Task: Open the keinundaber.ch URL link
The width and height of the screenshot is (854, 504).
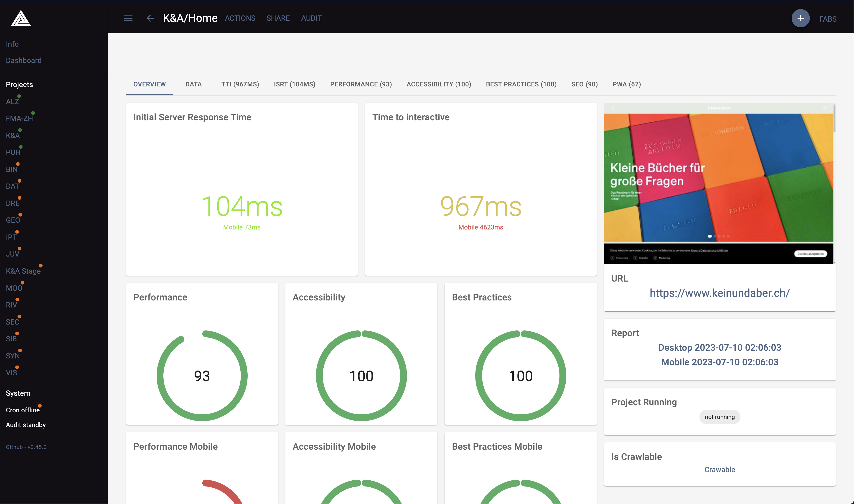Action: click(719, 293)
